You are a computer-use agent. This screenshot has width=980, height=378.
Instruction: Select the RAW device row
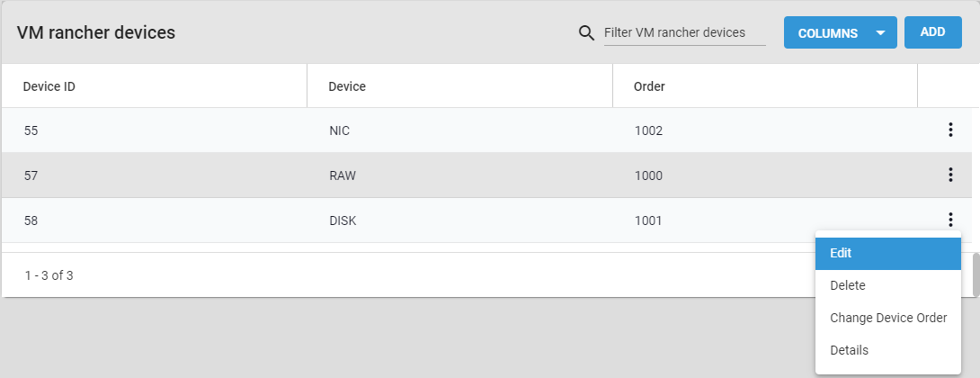pos(490,175)
